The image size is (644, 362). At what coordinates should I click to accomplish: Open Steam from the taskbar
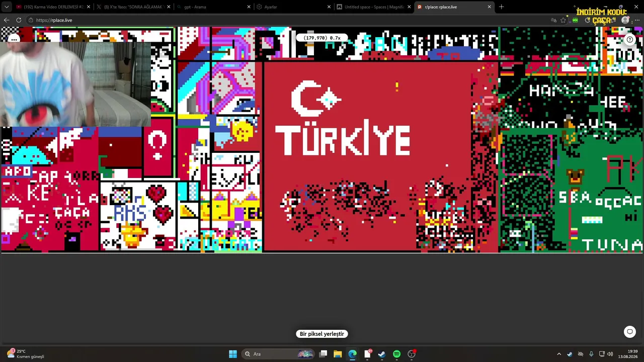point(382,354)
